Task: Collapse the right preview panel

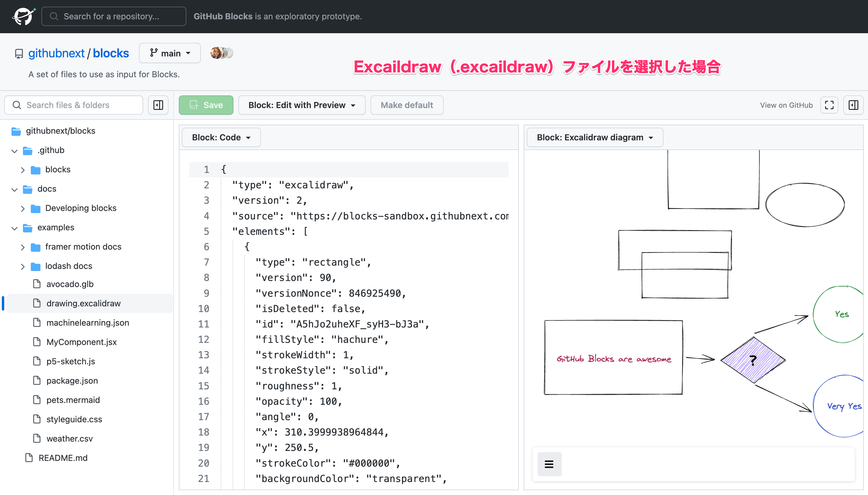Action: pyautogui.click(x=853, y=105)
